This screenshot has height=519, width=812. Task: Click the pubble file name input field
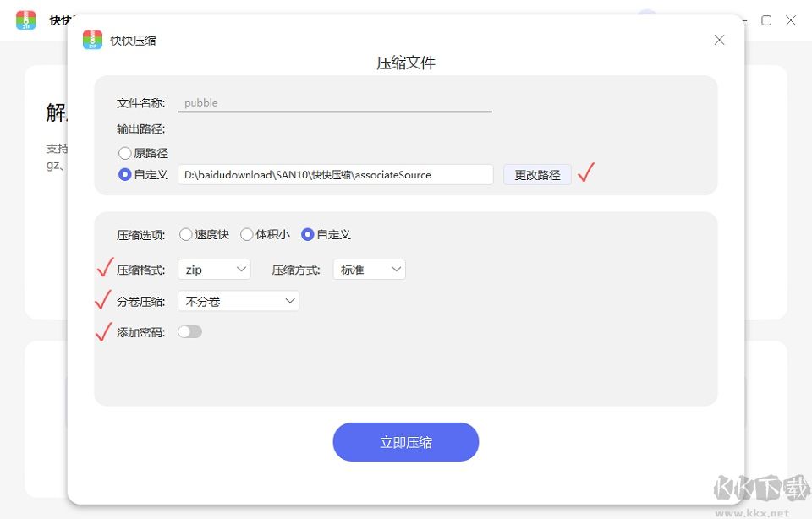click(x=334, y=101)
